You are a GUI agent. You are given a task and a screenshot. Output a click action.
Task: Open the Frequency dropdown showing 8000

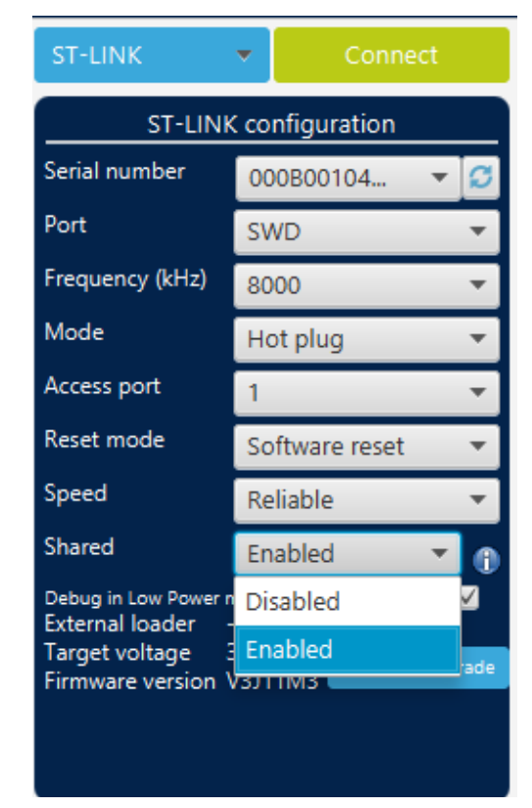point(366,285)
